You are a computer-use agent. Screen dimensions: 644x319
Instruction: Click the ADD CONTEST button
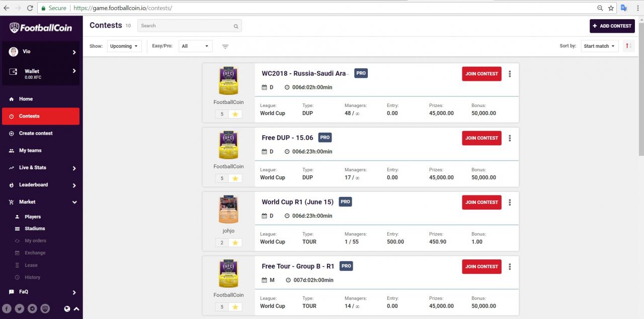tap(612, 26)
